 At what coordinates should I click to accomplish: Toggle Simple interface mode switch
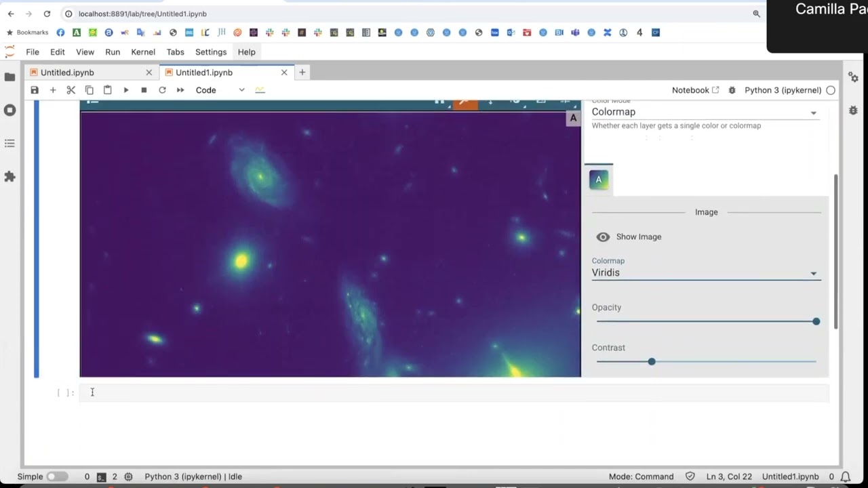[x=57, y=476]
